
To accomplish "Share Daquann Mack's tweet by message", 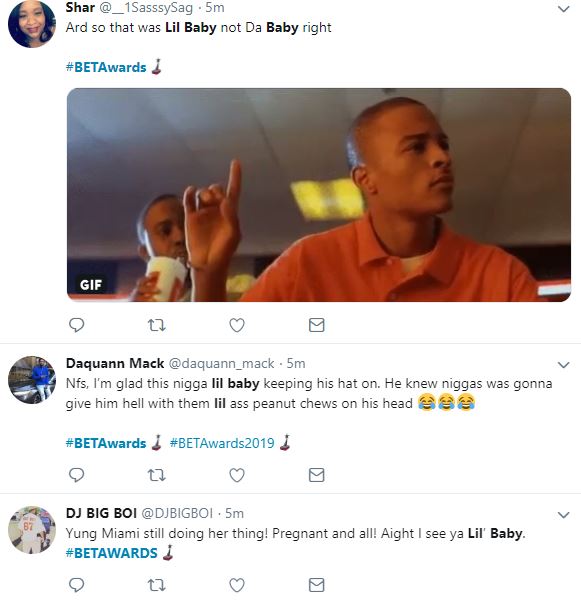I will pyautogui.click(x=317, y=475).
